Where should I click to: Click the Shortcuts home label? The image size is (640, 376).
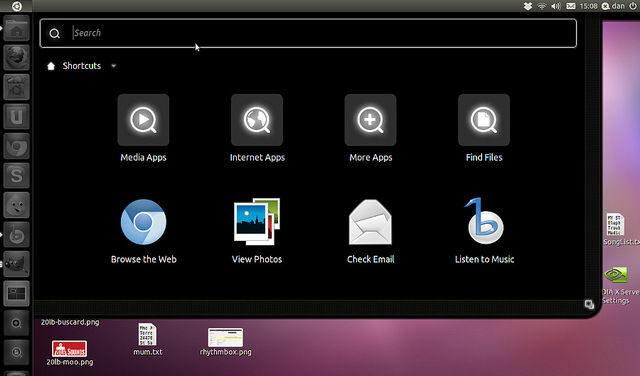click(x=82, y=66)
